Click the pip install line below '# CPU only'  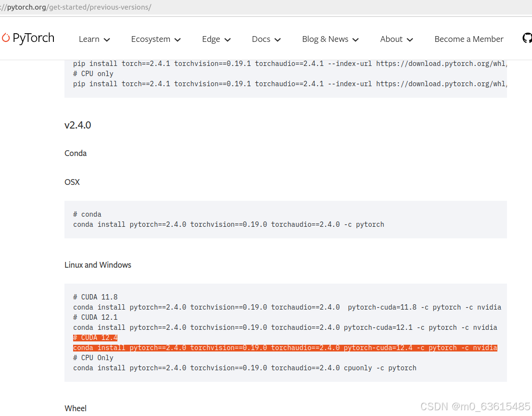pos(290,84)
